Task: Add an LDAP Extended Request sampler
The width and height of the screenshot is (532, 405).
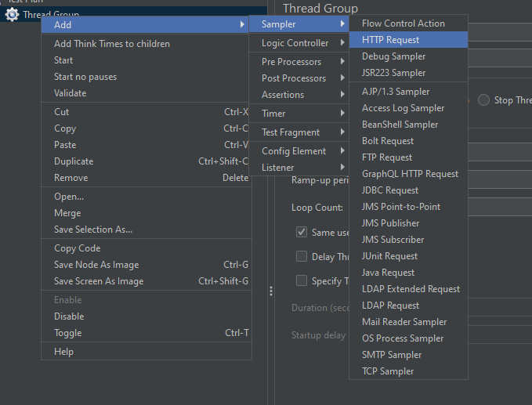Action: (x=408, y=289)
